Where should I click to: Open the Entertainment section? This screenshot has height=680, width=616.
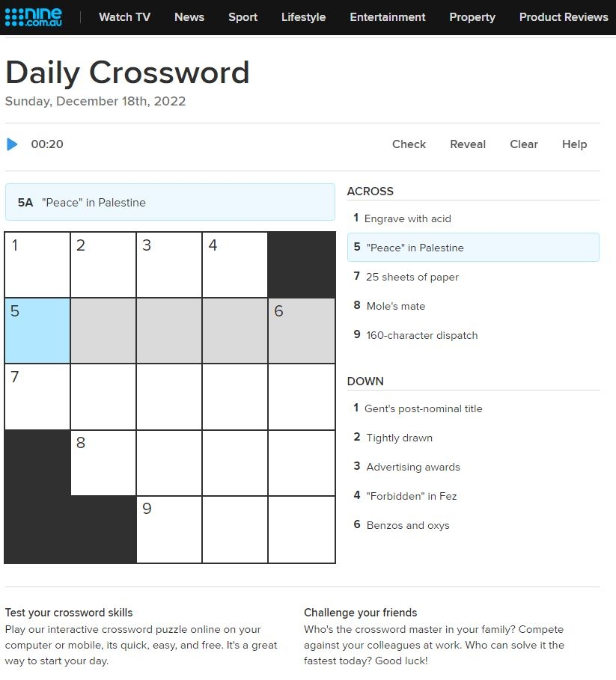387,17
